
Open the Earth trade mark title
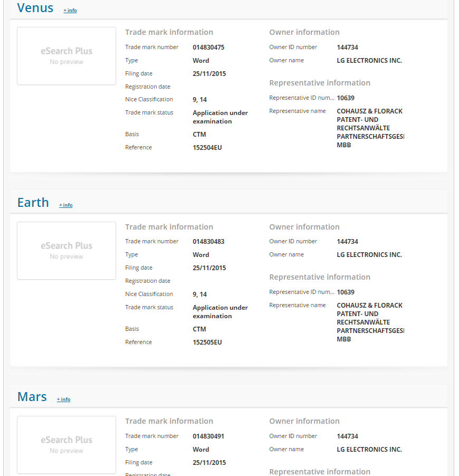click(33, 202)
